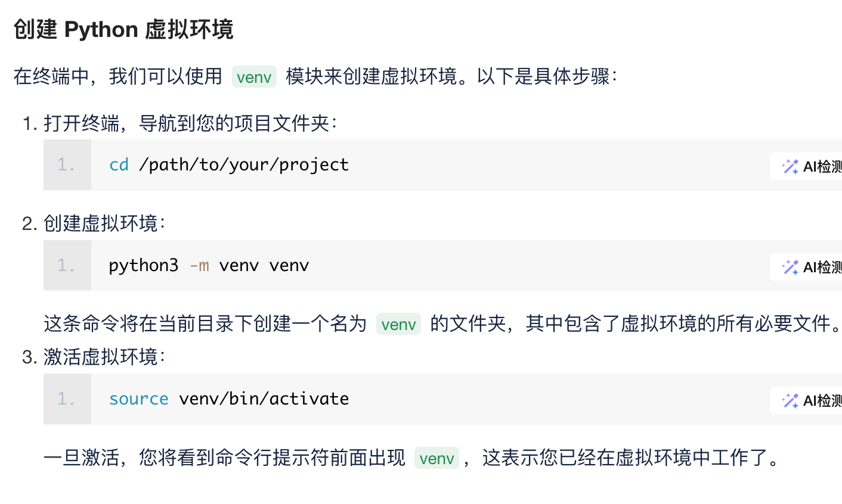This screenshot has width=842, height=504.
Task: Select line number gutter of python3 block
Action: click(x=67, y=266)
